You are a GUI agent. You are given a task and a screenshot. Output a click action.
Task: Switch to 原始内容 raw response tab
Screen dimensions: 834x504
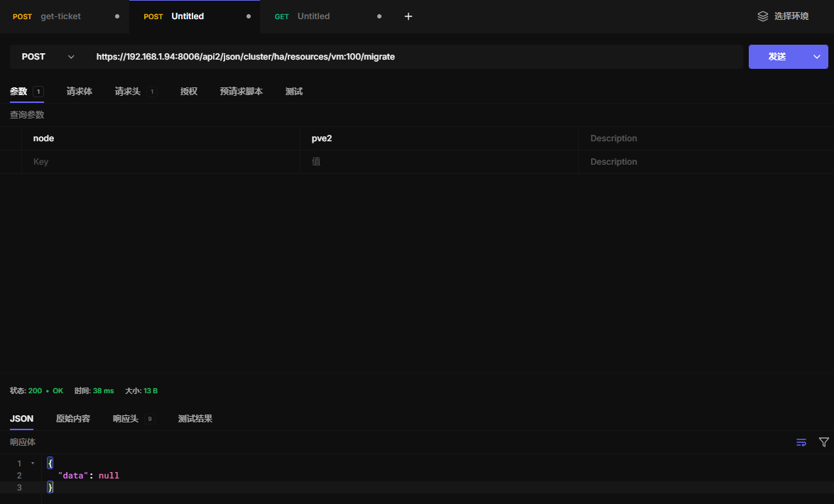(x=73, y=419)
